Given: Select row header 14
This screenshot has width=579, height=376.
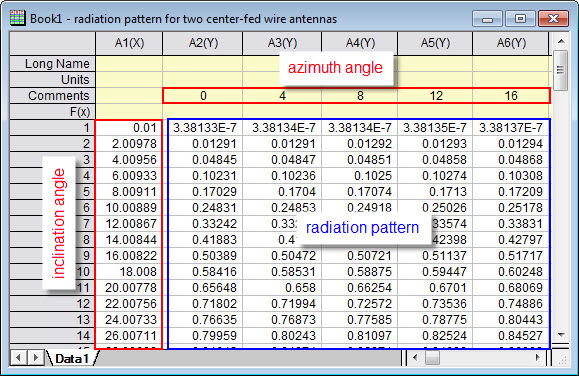Looking at the screenshot, I should (x=52, y=336).
